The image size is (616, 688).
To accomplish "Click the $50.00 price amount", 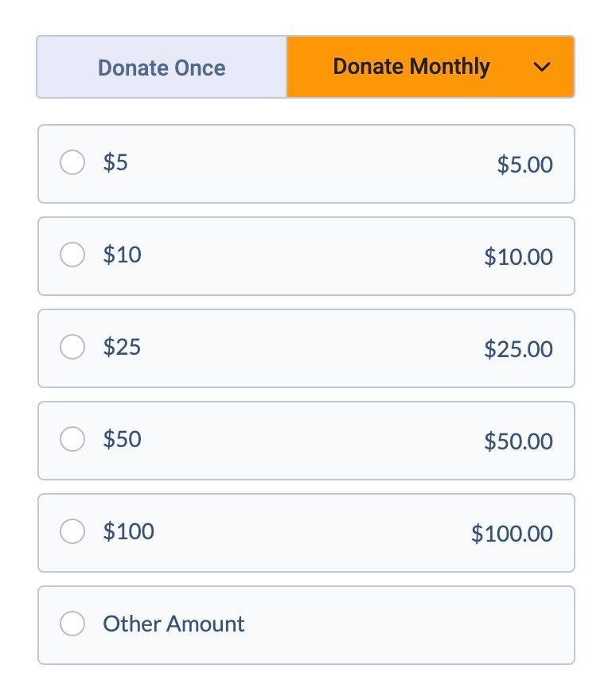I will pyautogui.click(x=518, y=441).
